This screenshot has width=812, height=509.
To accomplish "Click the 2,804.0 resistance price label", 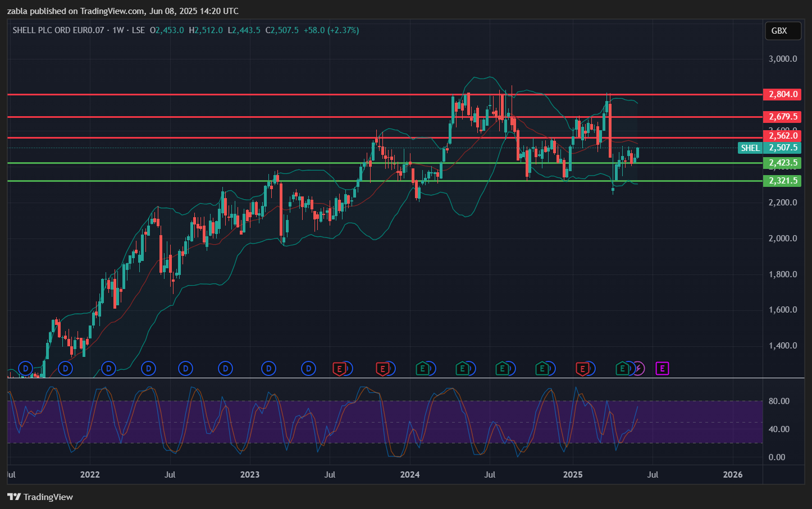I will [782, 94].
